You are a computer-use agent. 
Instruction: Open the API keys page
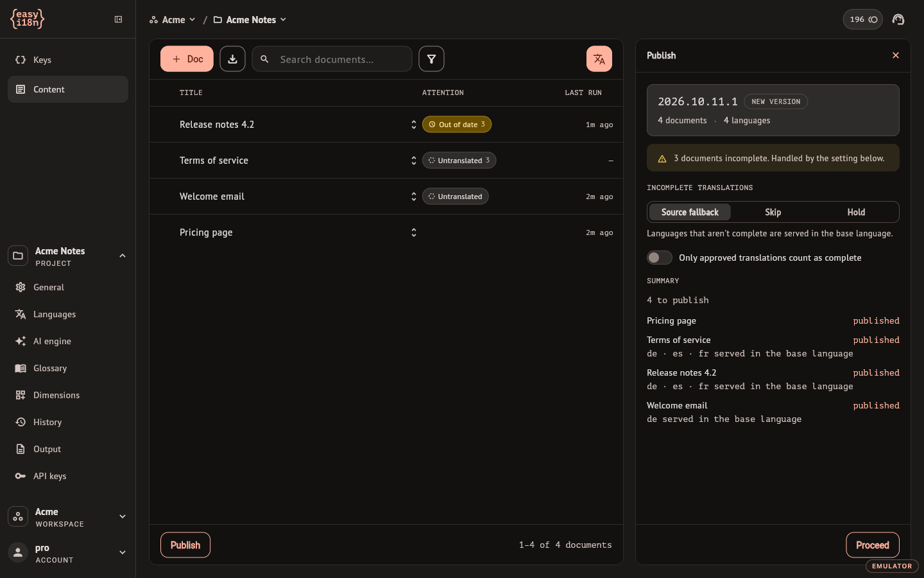[x=68, y=476]
